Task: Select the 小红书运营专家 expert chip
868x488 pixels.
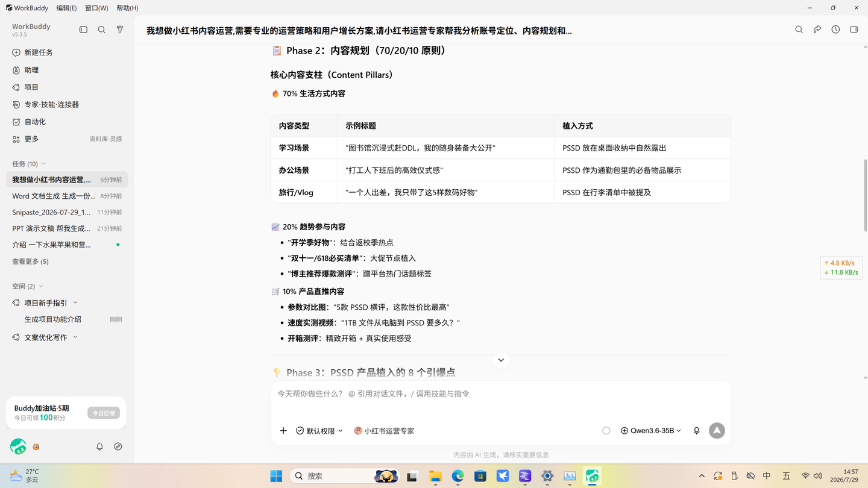Action: (x=384, y=431)
